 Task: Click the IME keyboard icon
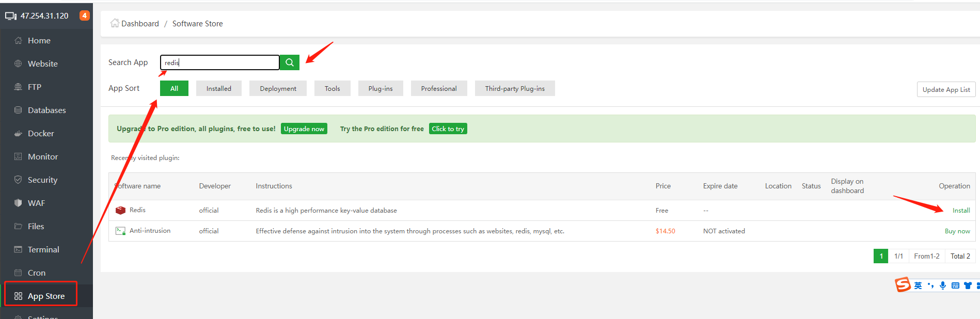955,285
